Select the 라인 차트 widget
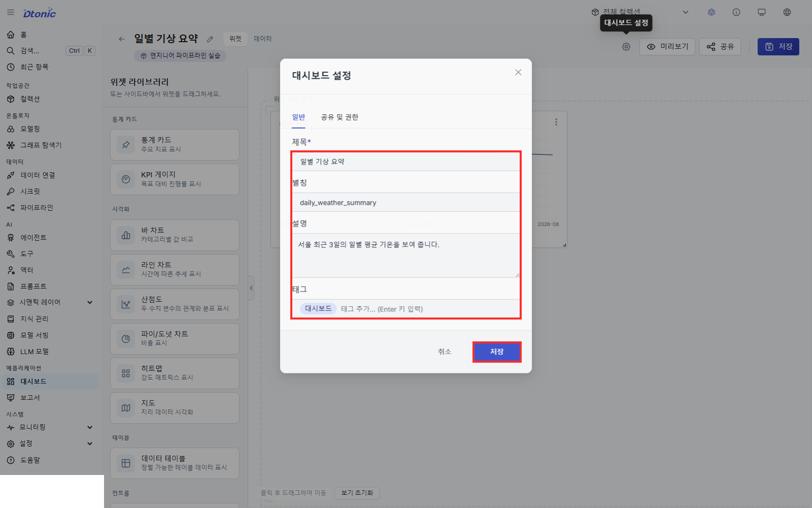812x508 pixels. coord(175,270)
